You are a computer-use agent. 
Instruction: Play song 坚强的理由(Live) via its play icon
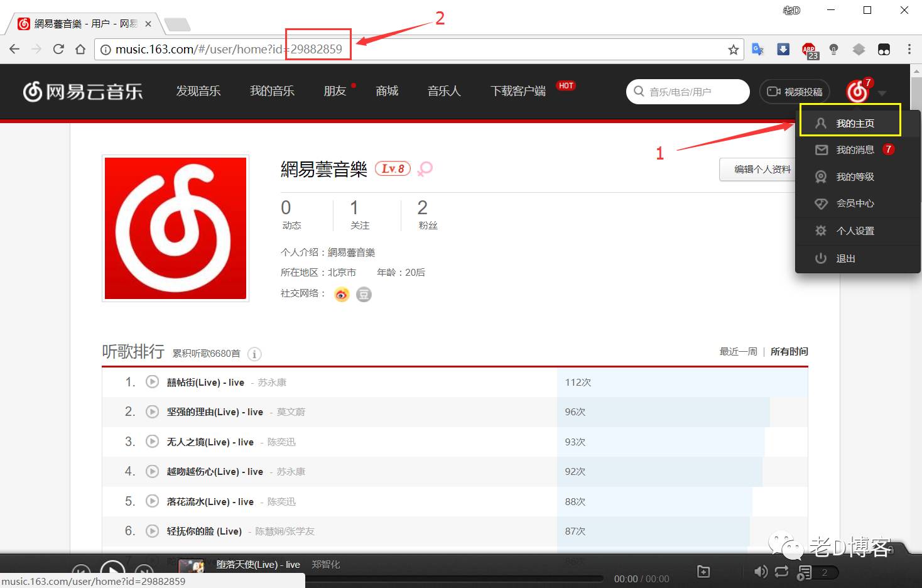click(152, 411)
